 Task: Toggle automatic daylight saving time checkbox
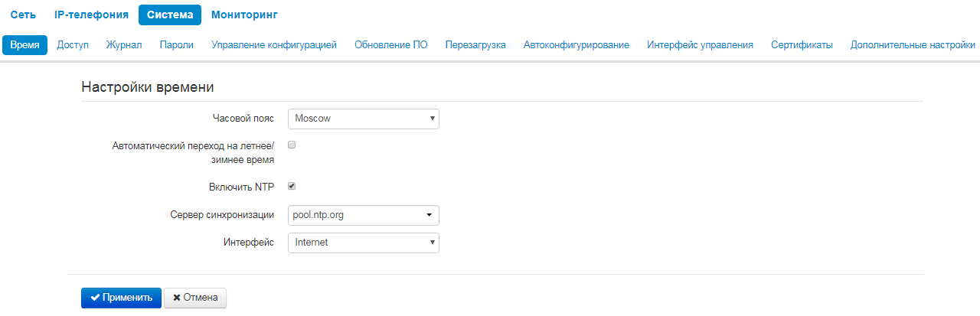click(x=291, y=144)
